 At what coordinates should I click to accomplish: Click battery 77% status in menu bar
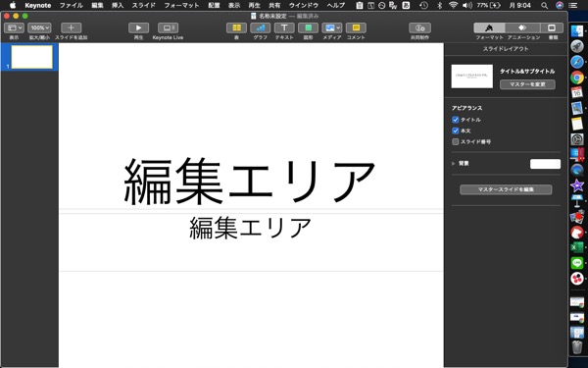pyautogui.click(x=489, y=5)
